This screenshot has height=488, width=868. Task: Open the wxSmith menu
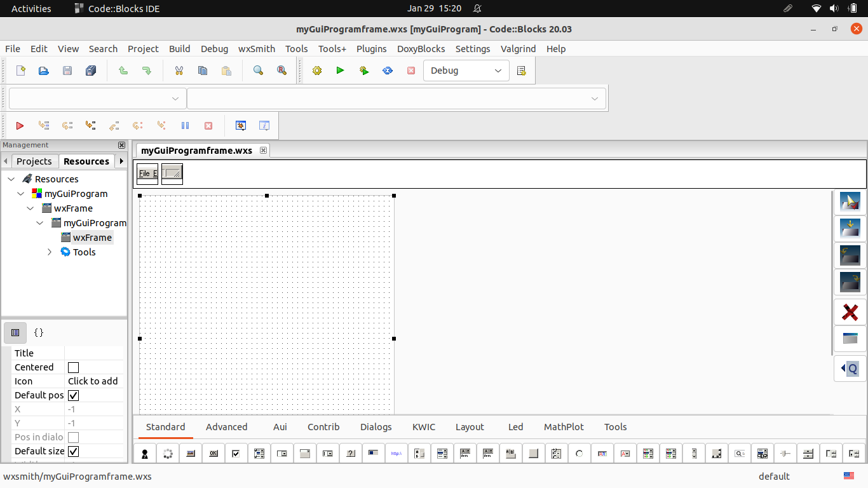pyautogui.click(x=257, y=49)
